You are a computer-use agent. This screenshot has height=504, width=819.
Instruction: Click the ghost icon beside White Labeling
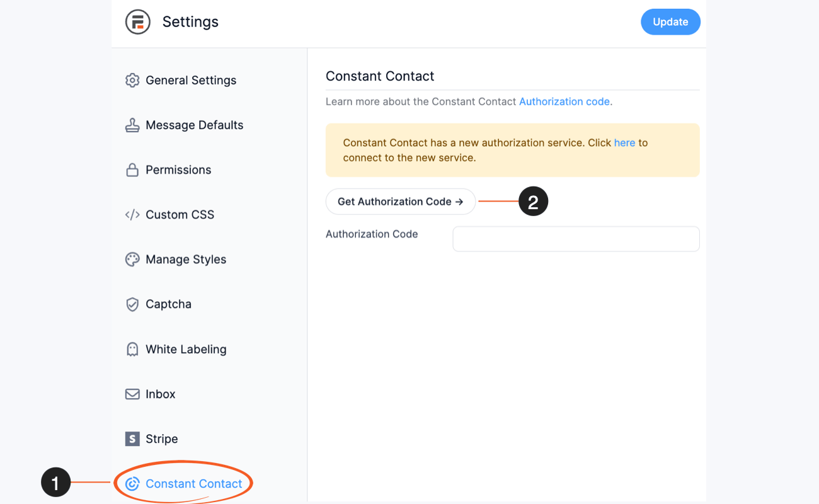point(132,349)
